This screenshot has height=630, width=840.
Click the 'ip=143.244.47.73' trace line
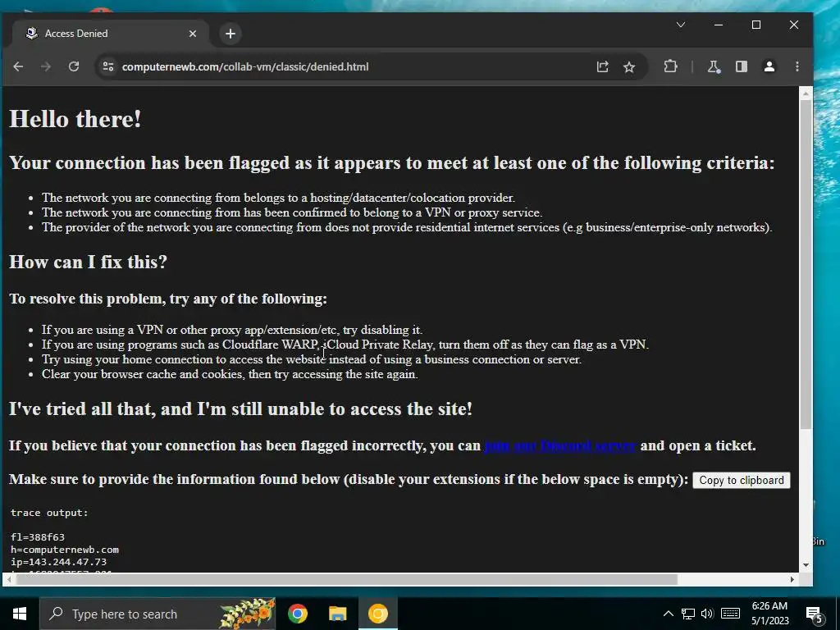coord(58,562)
